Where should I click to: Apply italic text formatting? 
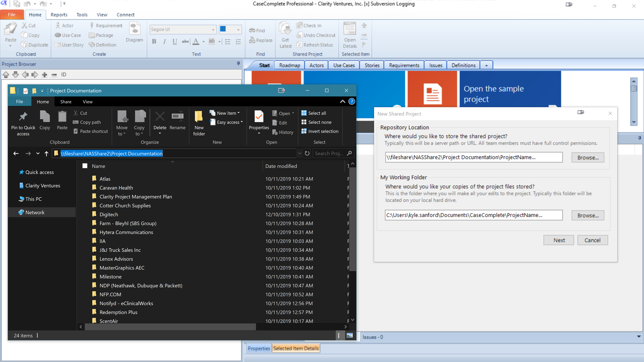point(164,41)
